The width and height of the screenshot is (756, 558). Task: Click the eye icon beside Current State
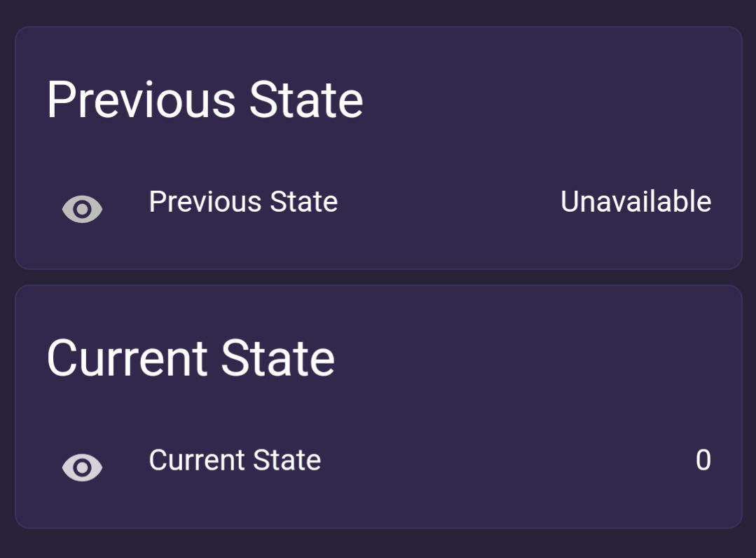[83, 468]
